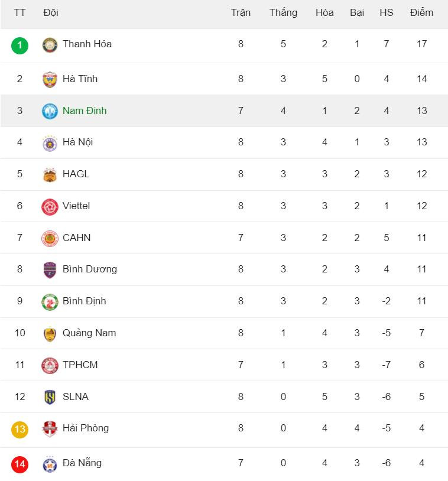Click the CAHN team badge
Image resolution: width=448 pixels, height=481 pixels.
point(50,238)
